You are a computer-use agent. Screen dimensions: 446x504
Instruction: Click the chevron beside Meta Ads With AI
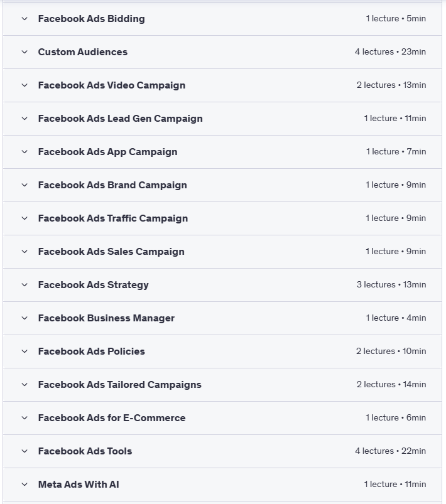(24, 485)
